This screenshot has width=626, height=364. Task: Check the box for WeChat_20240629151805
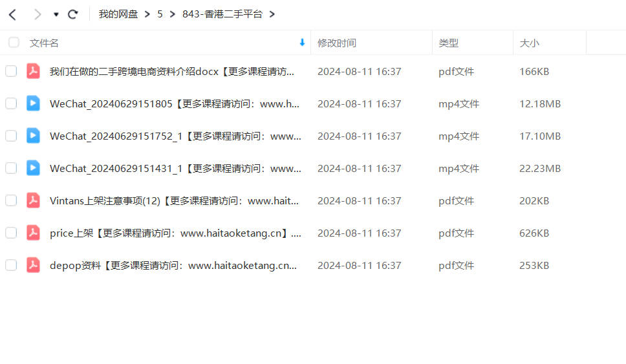[11, 104]
